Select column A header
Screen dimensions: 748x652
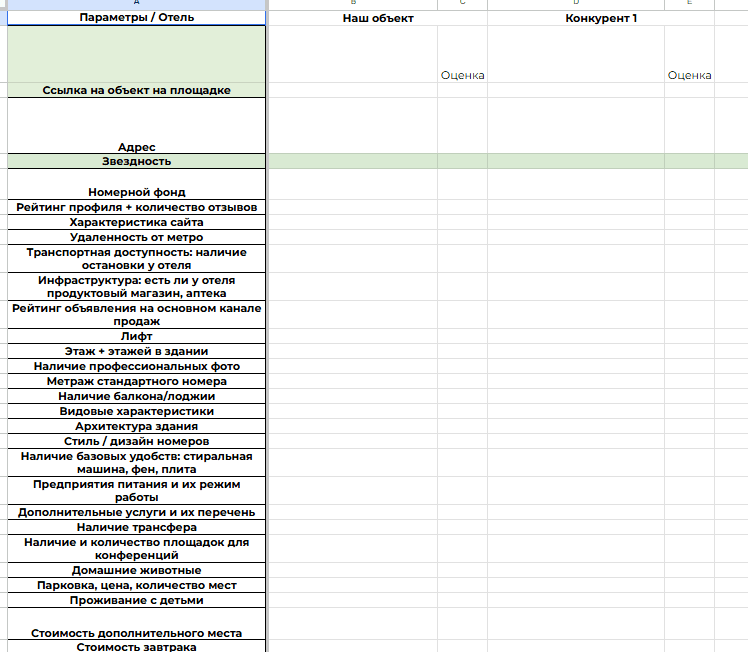tap(136, 4)
